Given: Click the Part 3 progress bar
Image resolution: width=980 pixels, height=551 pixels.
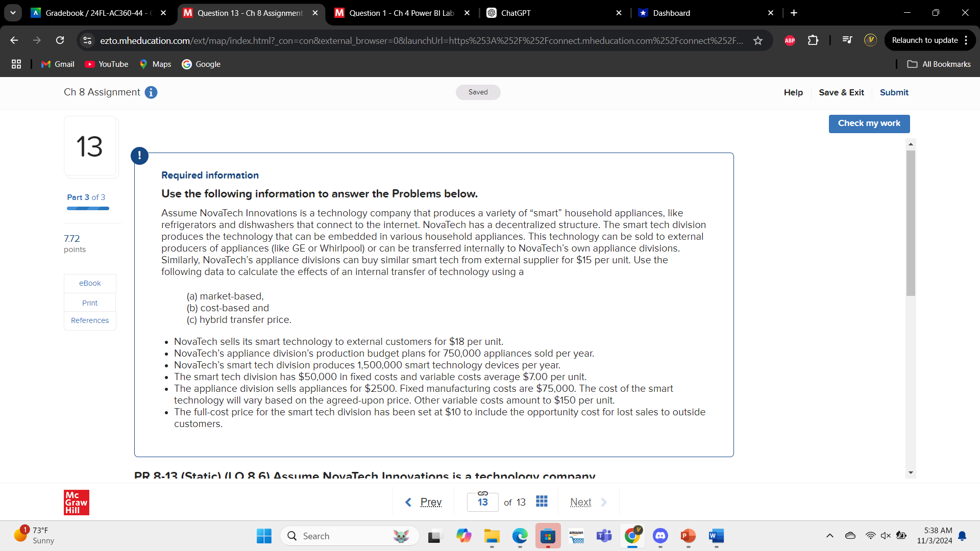Looking at the screenshot, I should point(87,208).
